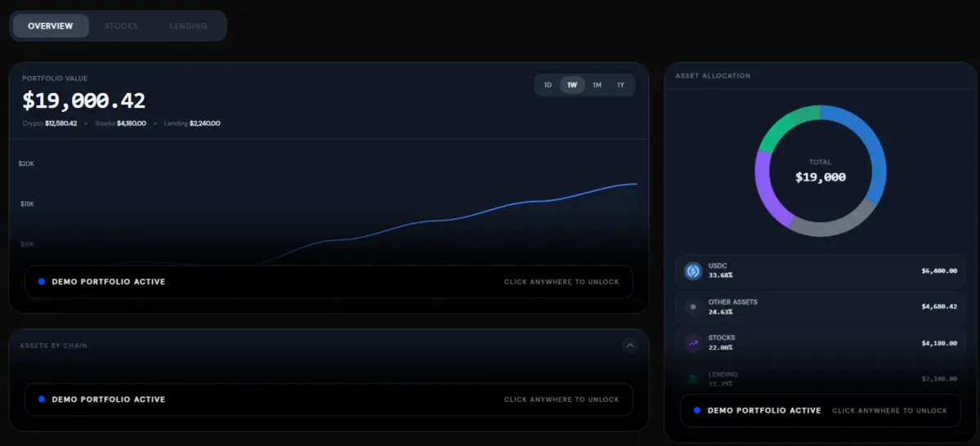
Task: Select the 1M time range
Action: click(x=597, y=85)
